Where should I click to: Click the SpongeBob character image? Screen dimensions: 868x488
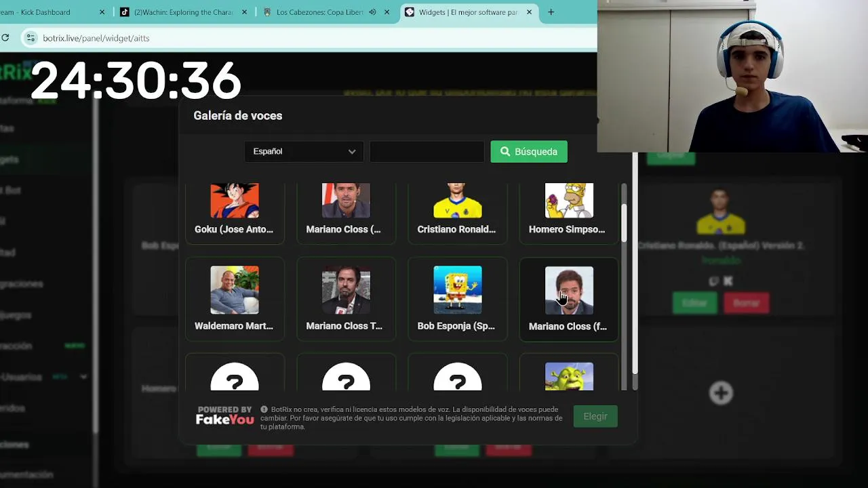click(458, 290)
